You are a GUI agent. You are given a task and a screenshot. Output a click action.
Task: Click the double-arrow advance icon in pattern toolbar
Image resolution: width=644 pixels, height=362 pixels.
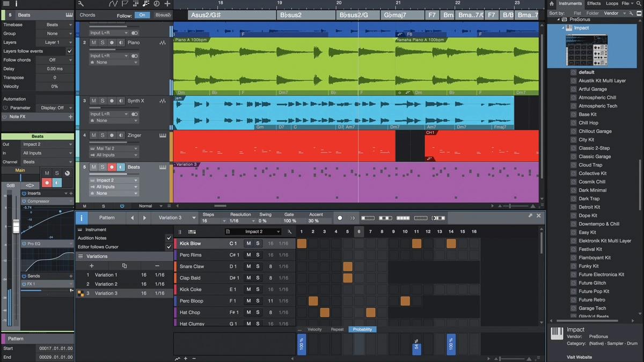tap(353, 218)
